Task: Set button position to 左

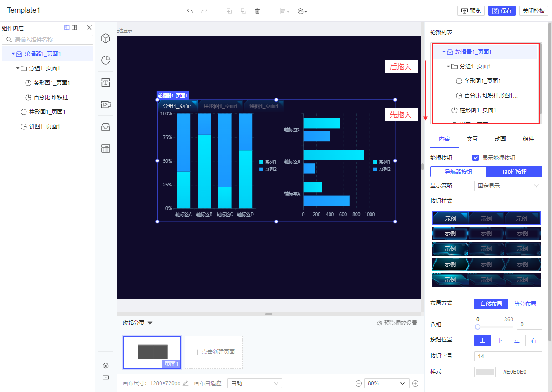Action: (517, 340)
